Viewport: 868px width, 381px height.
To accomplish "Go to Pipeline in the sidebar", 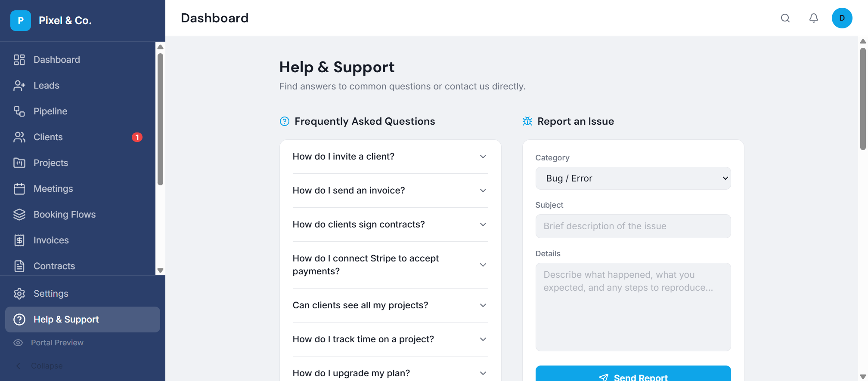I will 50,111.
